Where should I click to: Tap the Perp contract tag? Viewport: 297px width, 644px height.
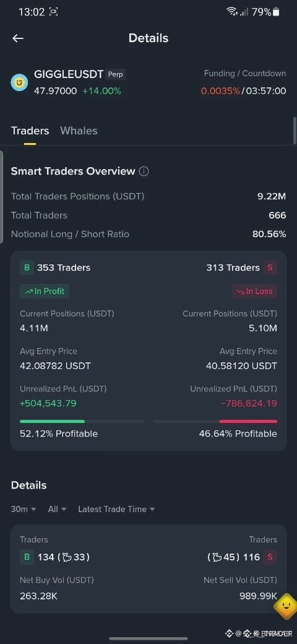coord(115,75)
